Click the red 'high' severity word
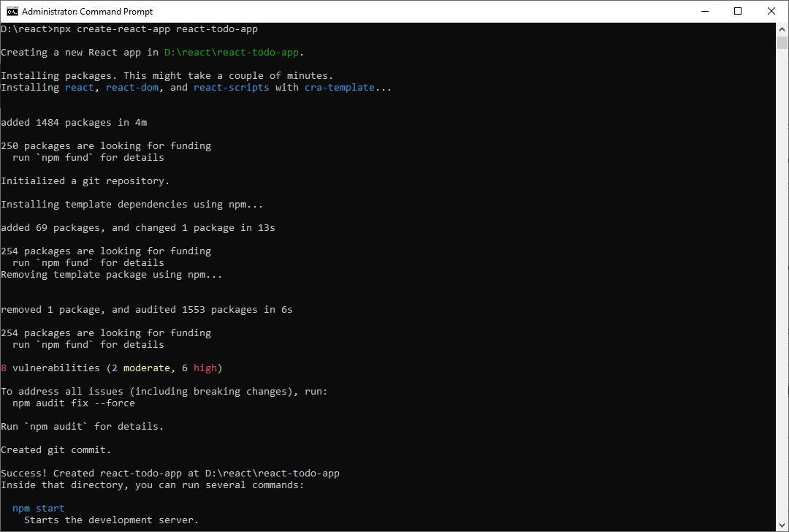The image size is (789, 532). [x=205, y=368]
